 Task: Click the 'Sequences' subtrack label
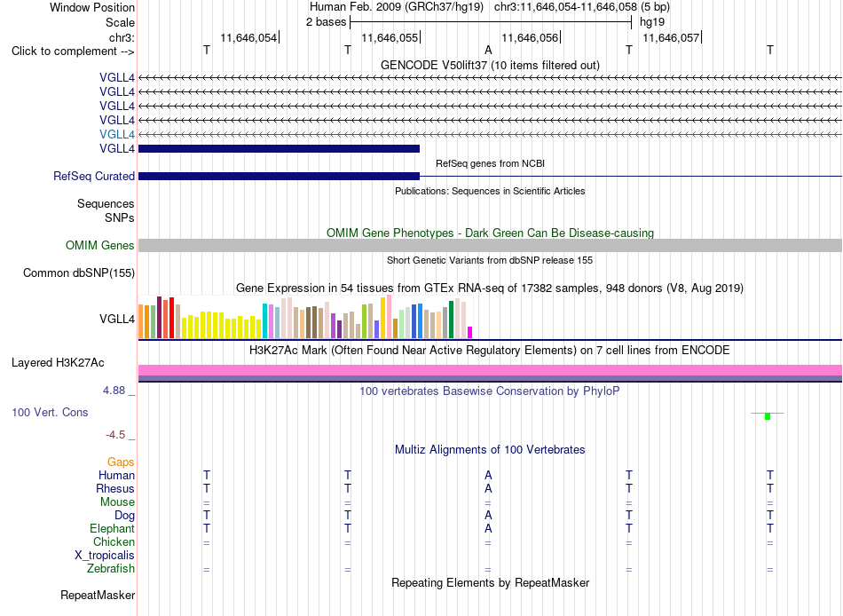(106, 204)
